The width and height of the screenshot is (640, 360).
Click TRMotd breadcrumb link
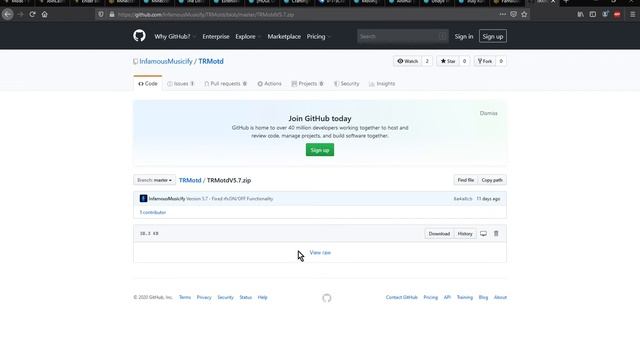[x=190, y=180]
